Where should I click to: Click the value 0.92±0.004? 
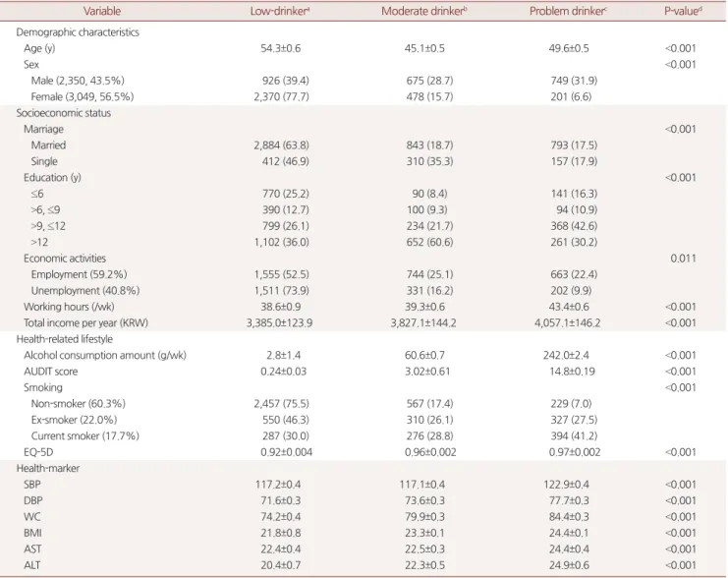(x=287, y=452)
